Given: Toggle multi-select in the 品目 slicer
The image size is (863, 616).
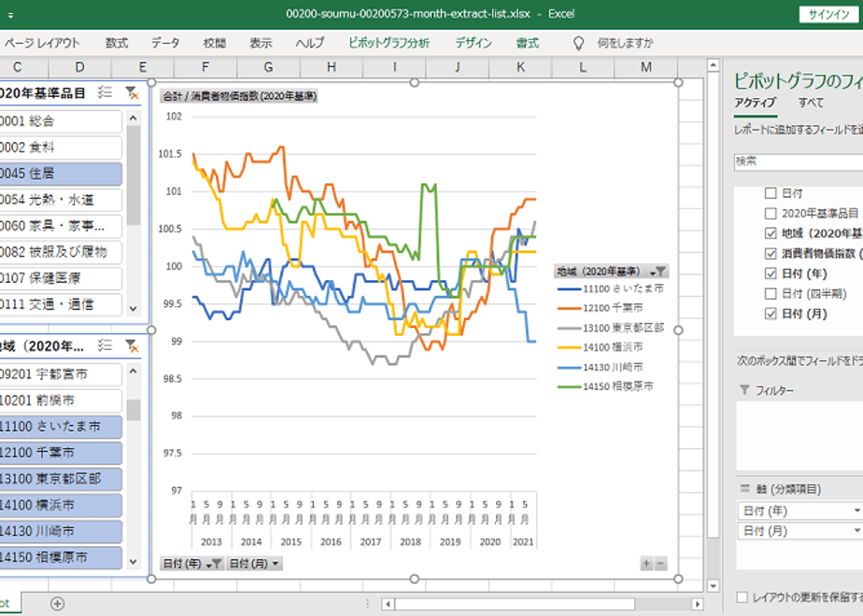Looking at the screenshot, I should [x=105, y=92].
